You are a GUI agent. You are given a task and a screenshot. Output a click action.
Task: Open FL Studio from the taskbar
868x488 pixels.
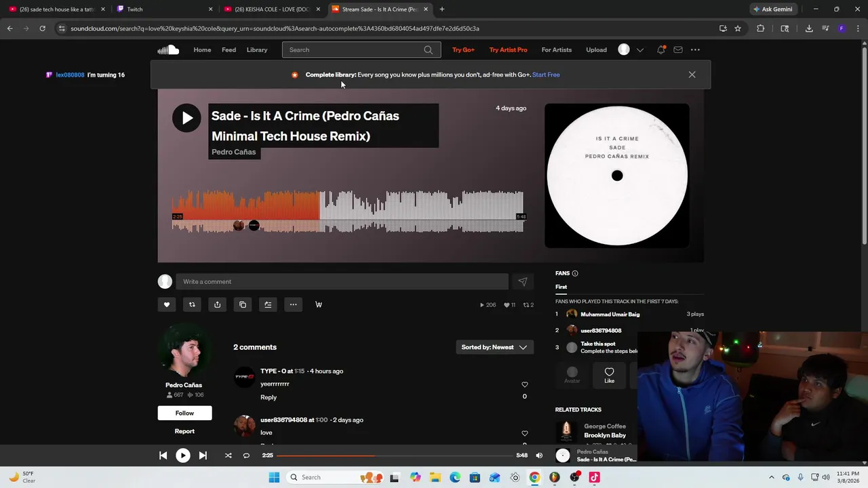click(x=555, y=477)
